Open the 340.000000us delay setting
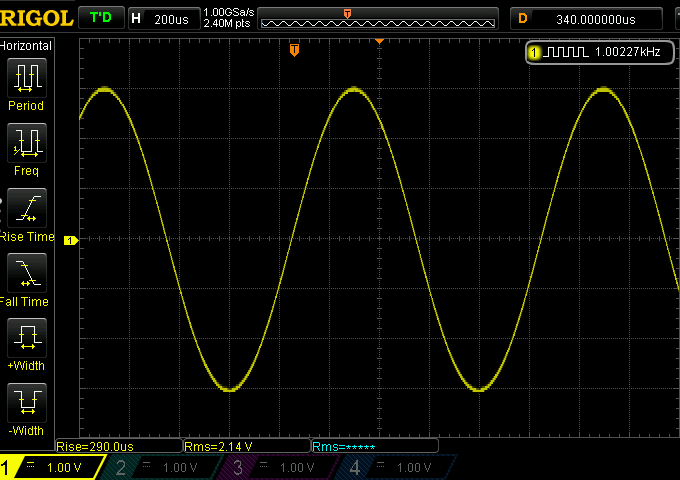 (x=594, y=18)
